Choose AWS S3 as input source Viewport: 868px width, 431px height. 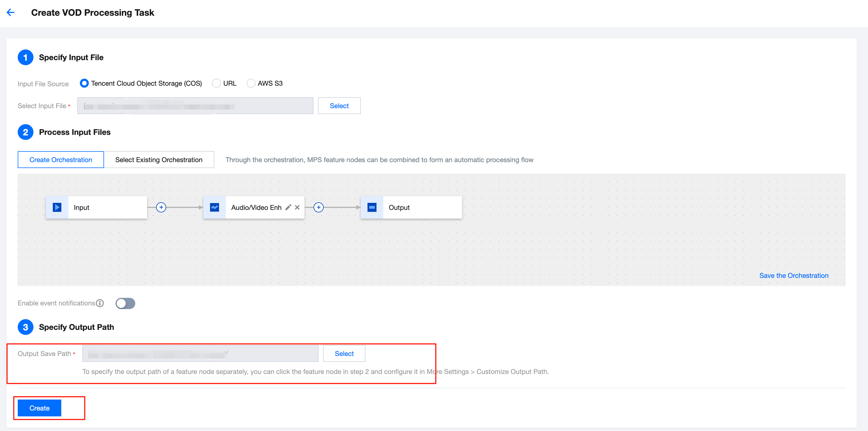pyautogui.click(x=251, y=83)
